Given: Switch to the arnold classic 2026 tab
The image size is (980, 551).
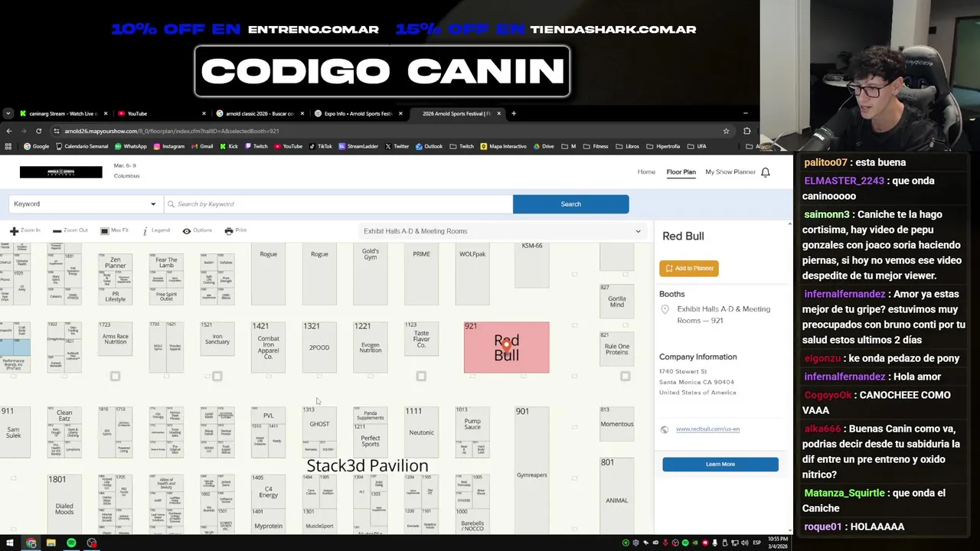Looking at the screenshot, I should click(x=259, y=113).
